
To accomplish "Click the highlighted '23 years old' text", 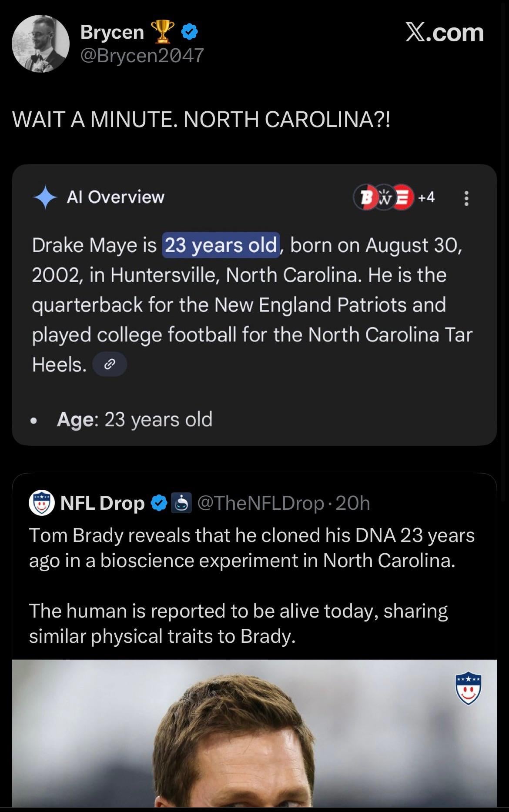I will [x=221, y=245].
